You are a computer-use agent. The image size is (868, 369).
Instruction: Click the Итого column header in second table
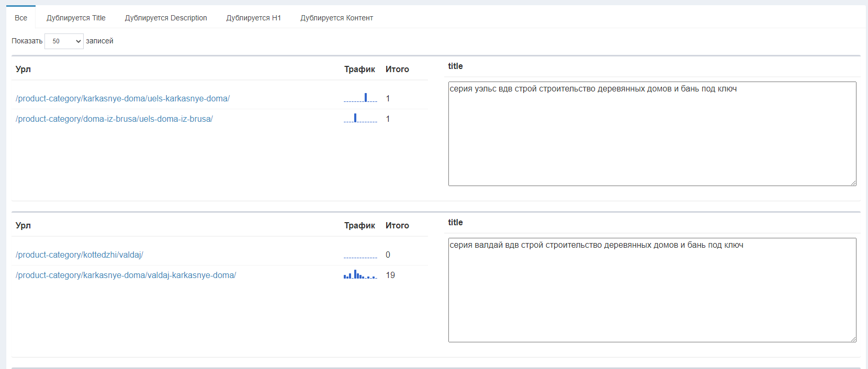tap(397, 226)
